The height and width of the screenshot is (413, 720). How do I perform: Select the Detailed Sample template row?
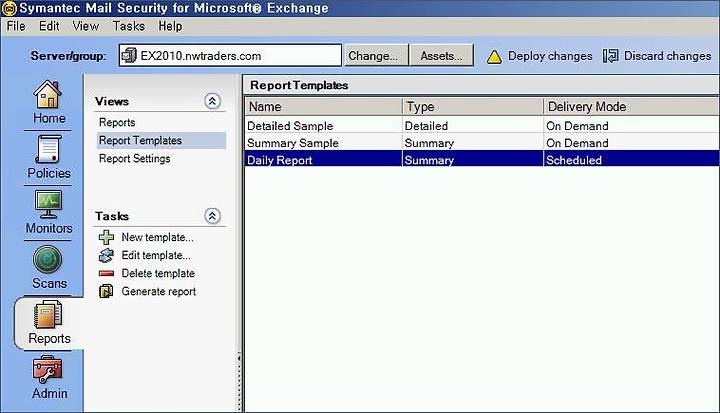(x=482, y=125)
